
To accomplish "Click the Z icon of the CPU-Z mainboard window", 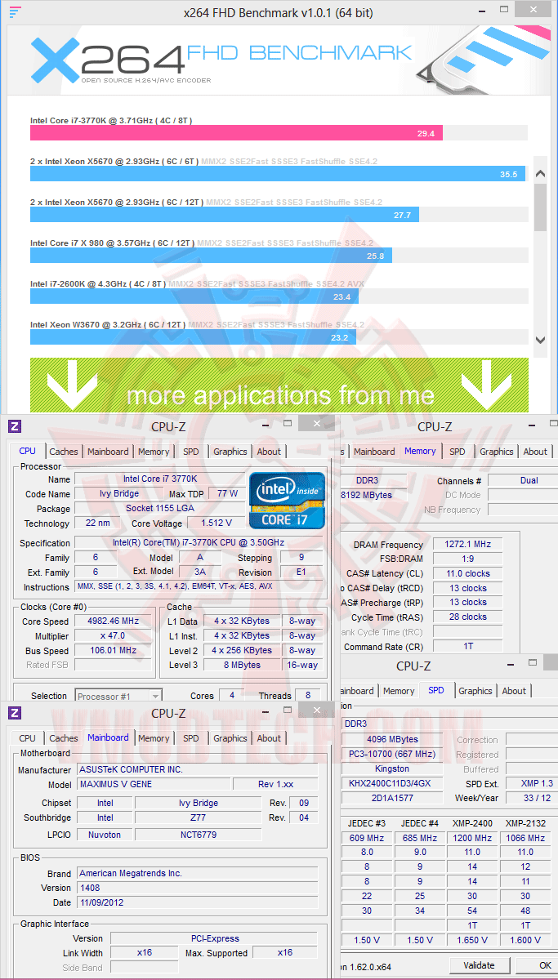I will click(15, 713).
